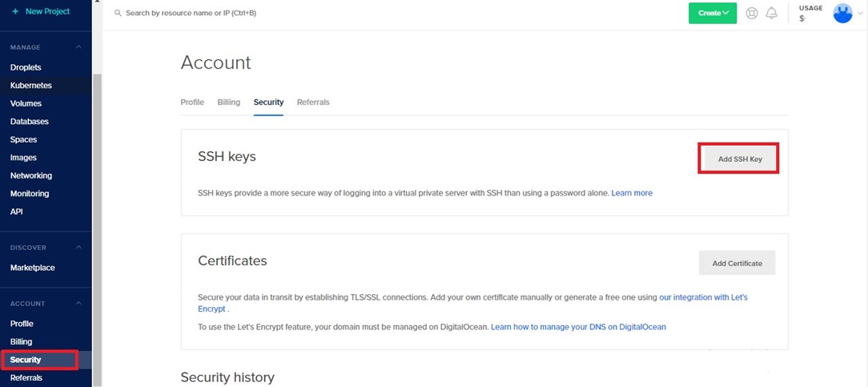868x387 pixels.
Task: Open the support lifebuoy icon
Action: [751, 14]
